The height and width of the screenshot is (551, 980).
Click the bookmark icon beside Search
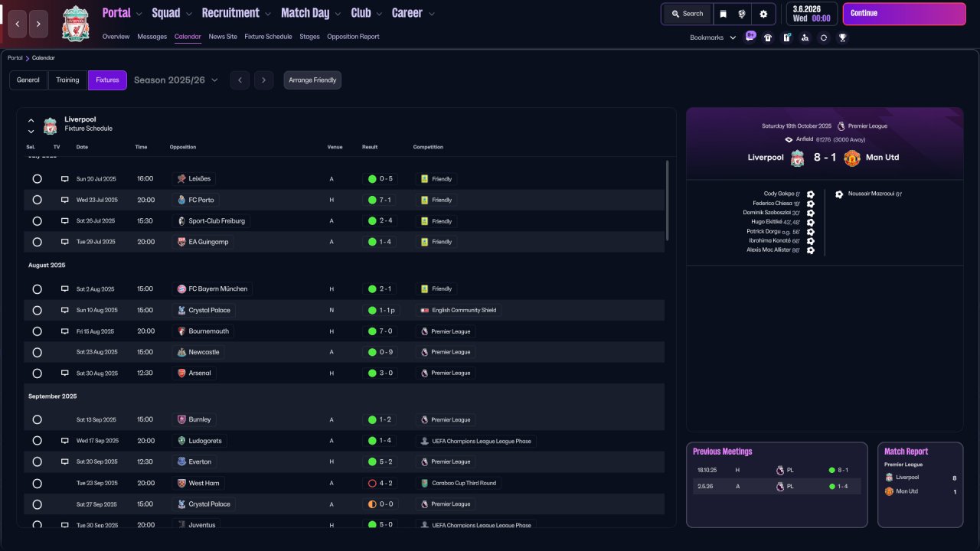click(722, 14)
